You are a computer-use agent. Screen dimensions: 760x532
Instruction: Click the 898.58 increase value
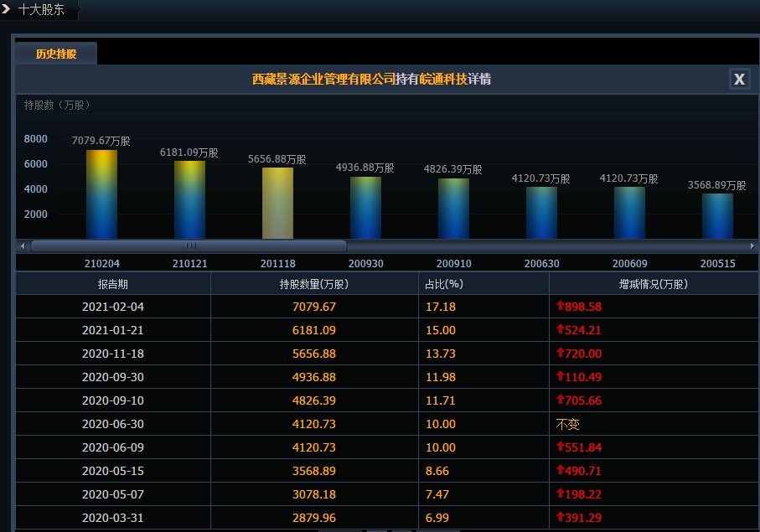click(579, 307)
